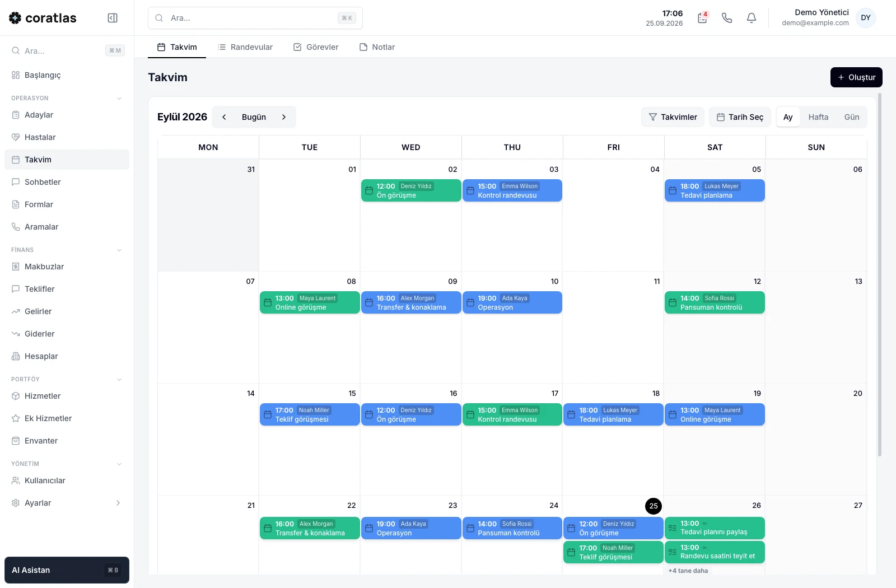Screen dimensions: 896x588
Task: Expand the Ayarlar submenu arrow
Action: (118, 503)
